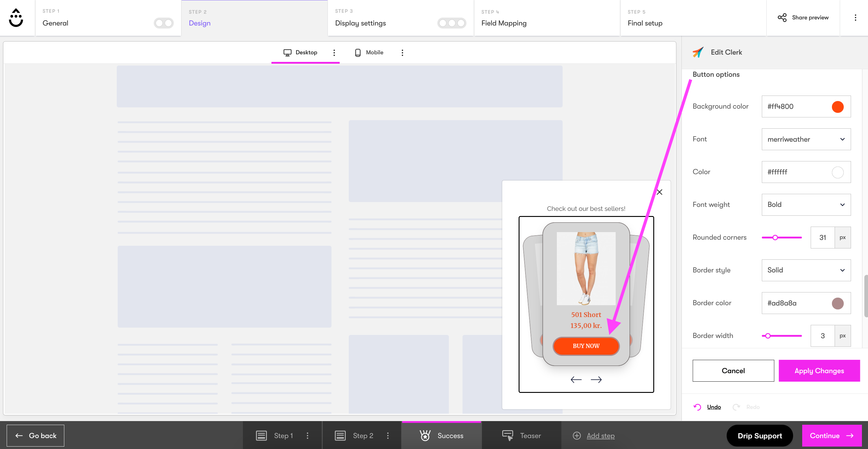Viewport: 868px width, 449px height.
Task: Click the Mobile phone icon
Action: coord(358,52)
